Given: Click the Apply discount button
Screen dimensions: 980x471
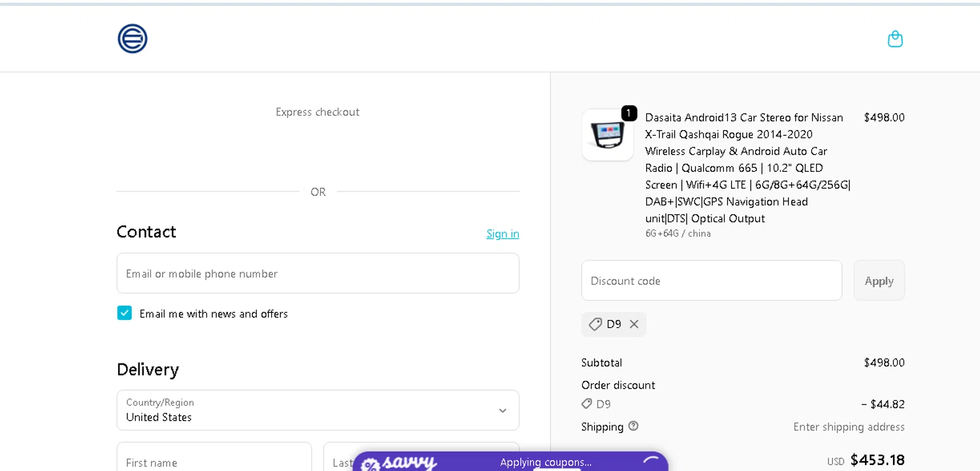Looking at the screenshot, I should [x=879, y=280].
